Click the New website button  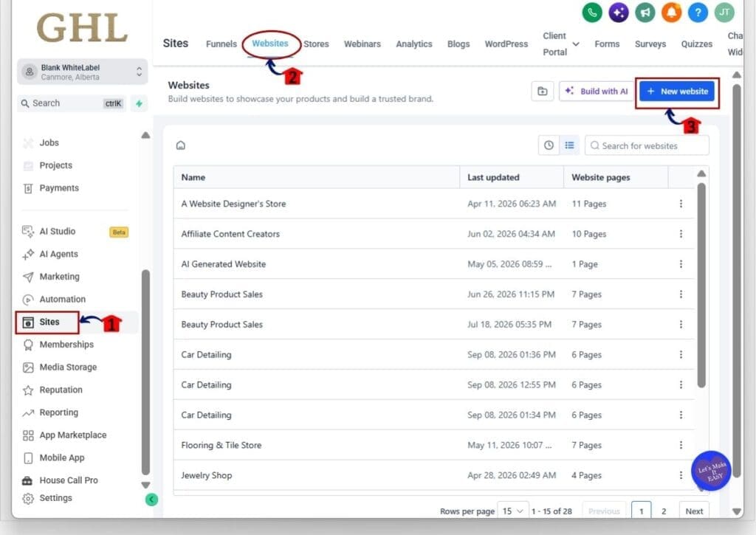(x=677, y=91)
